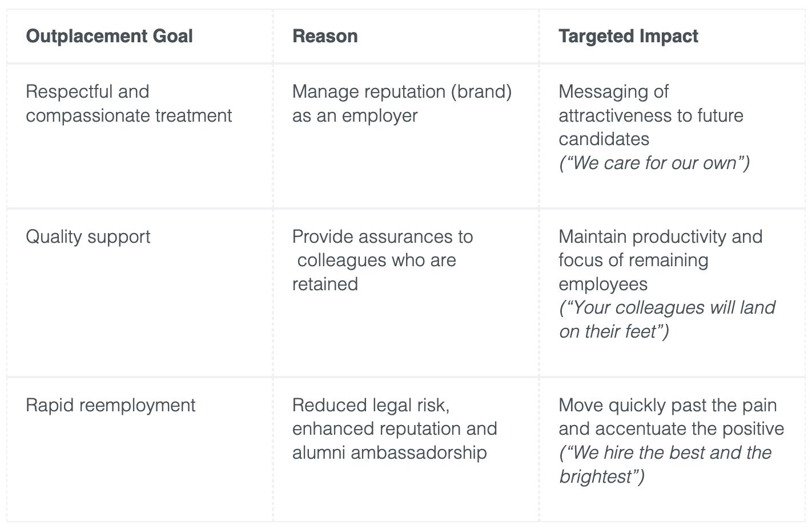Click the italic 'We care for our own' quote
Viewport: 812px width, 529px height.
coord(654,163)
